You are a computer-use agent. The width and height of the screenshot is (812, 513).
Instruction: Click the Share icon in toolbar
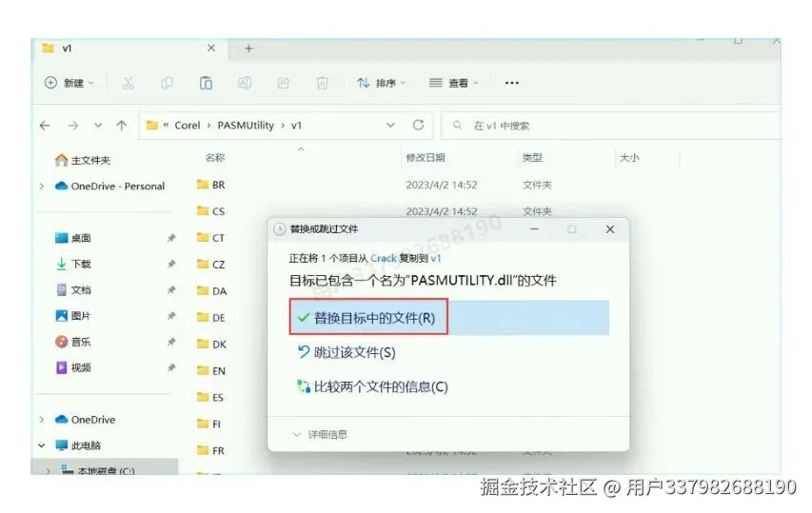click(x=284, y=83)
